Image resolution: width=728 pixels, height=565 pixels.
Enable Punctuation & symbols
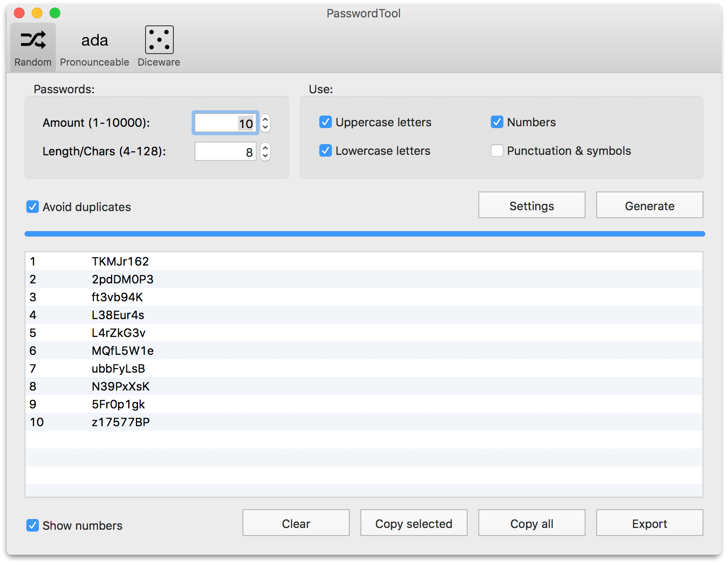497,150
